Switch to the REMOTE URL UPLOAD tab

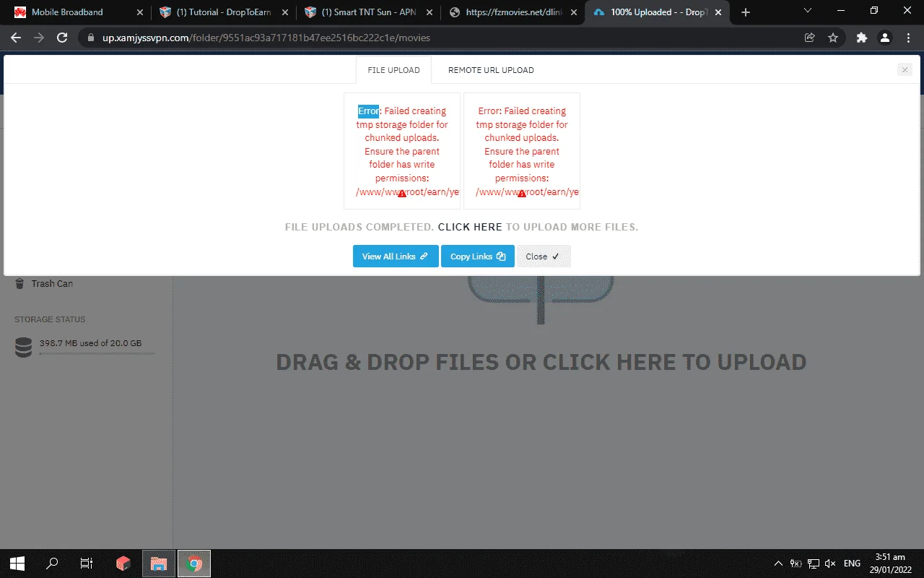[x=491, y=70]
